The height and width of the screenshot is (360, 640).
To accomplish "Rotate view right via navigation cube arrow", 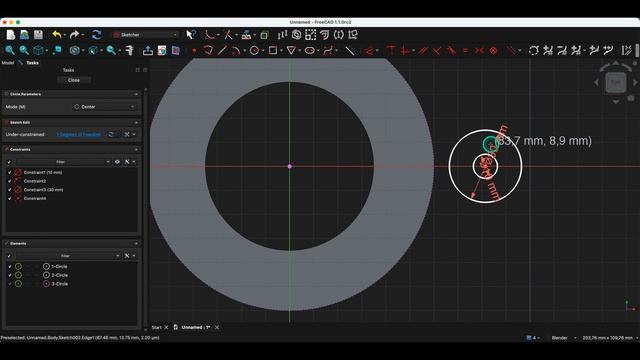I will [x=635, y=82].
